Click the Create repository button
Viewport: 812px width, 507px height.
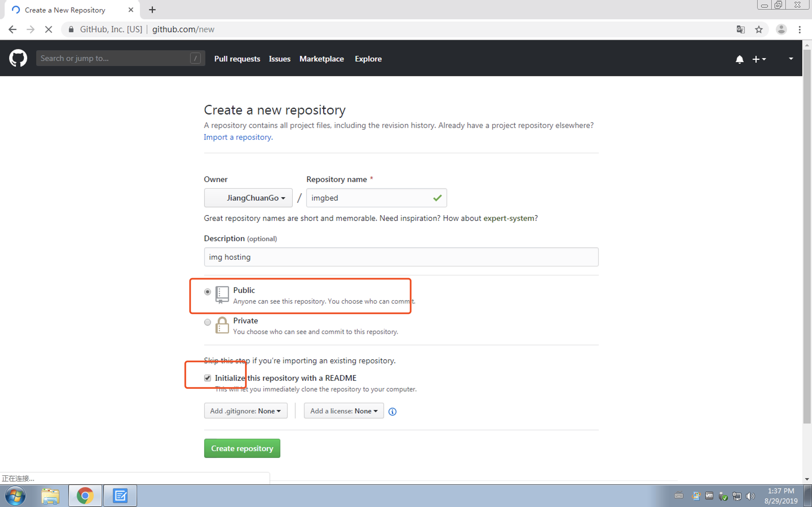click(242, 448)
